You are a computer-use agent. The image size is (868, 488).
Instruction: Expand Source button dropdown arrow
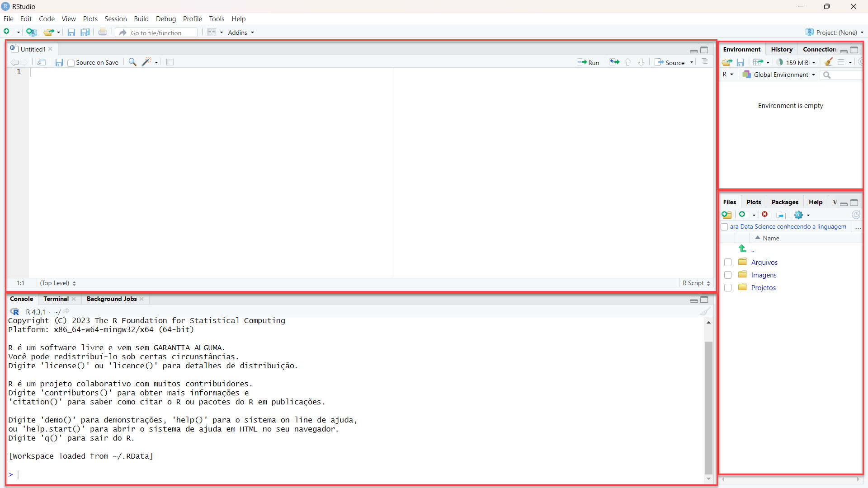[692, 62]
